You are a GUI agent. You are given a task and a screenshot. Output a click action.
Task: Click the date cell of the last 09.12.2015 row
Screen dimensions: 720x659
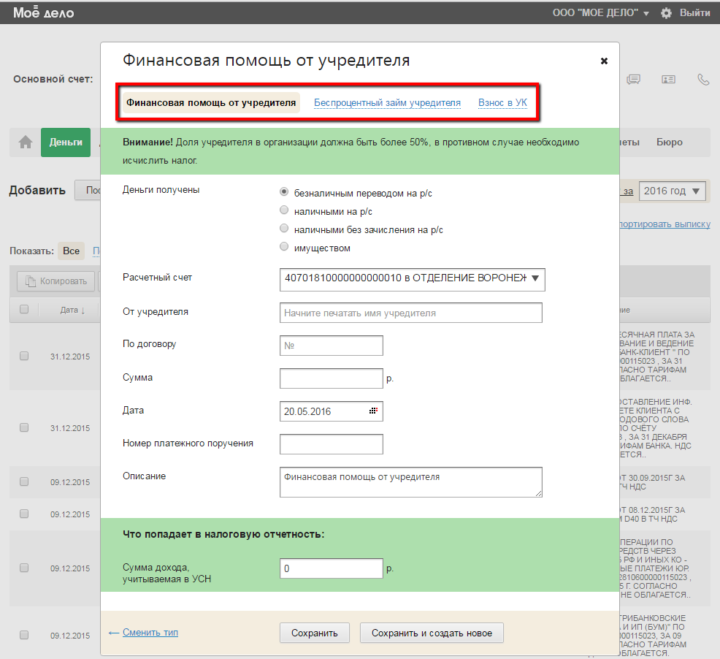(x=70, y=636)
